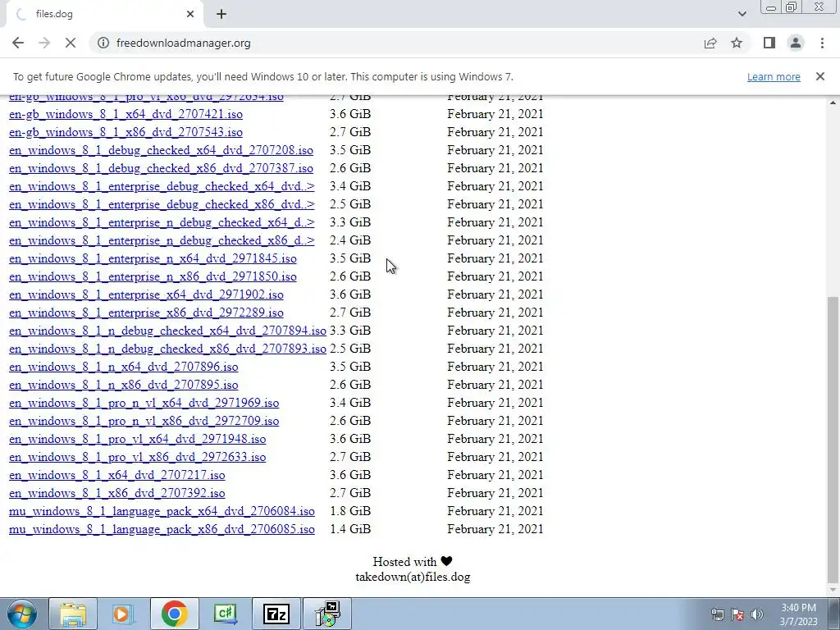
Task: Download en-gb_windows_8_1_x86_dvd_2707543.iso
Action: (x=126, y=132)
